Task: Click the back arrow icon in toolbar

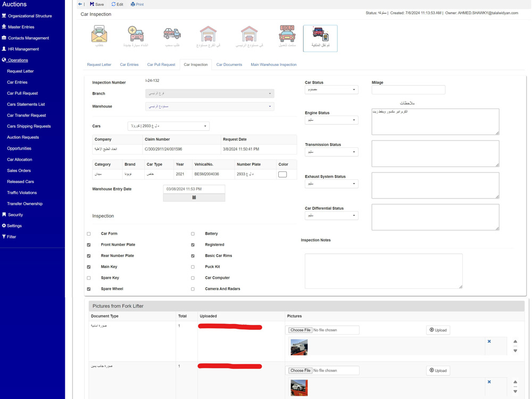Action: [x=80, y=4]
